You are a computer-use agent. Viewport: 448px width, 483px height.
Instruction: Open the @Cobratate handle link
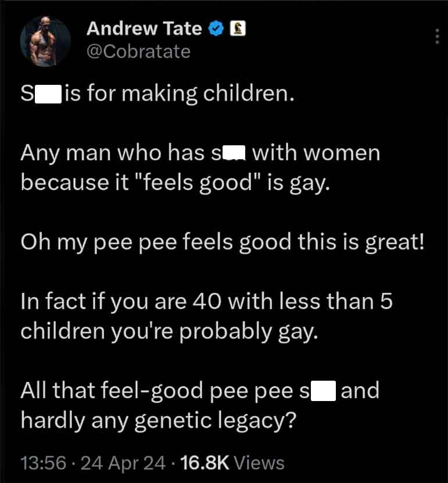138,51
